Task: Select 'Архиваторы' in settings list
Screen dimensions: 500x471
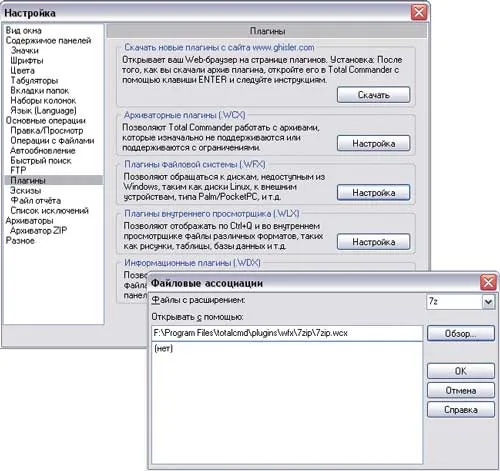Action: 29,220
